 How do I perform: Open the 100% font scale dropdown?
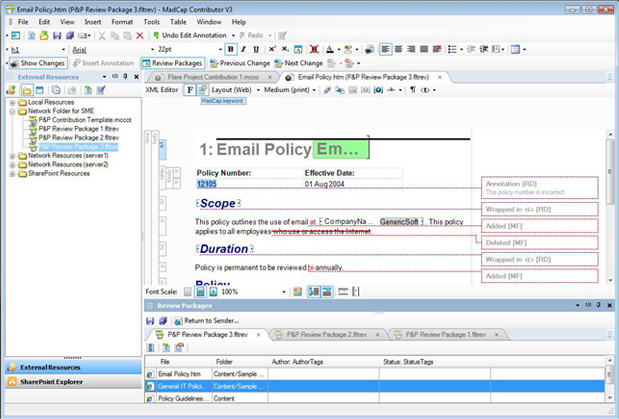tap(283, 292)
